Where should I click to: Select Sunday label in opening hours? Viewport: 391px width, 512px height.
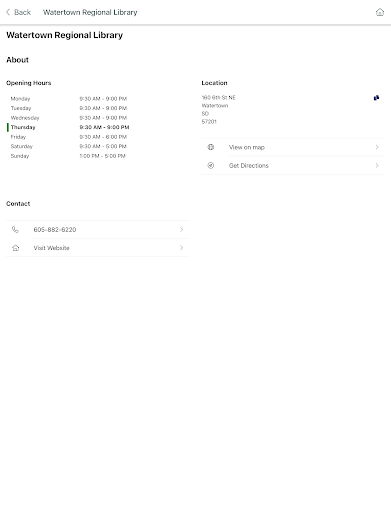(x=20, y=156)
